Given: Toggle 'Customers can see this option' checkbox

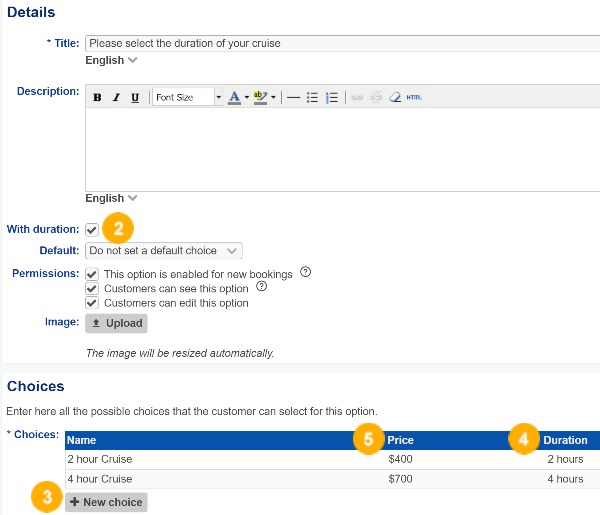Looking at the screenshot, I should [92, 288].
